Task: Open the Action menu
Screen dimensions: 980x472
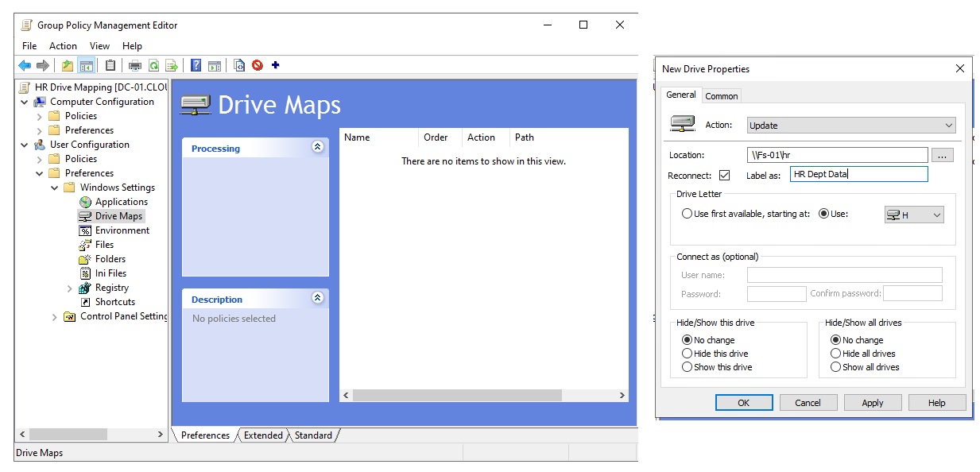Action: coord(63,45)
